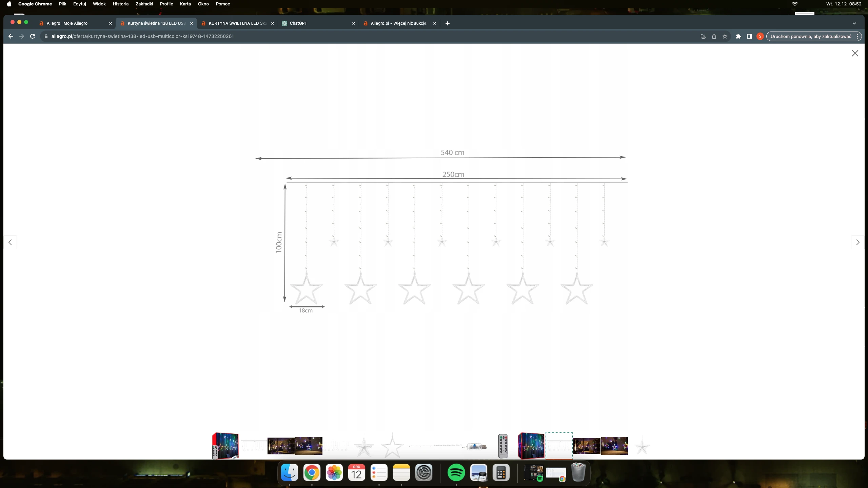Open a new tab with plus button
The height and width of the screenshot is (488, 868).
[447, 23]
